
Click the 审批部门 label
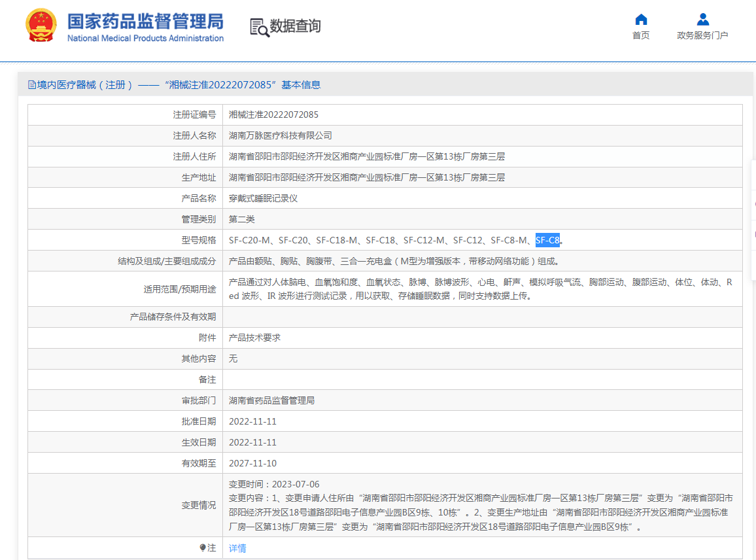(199, 400)
